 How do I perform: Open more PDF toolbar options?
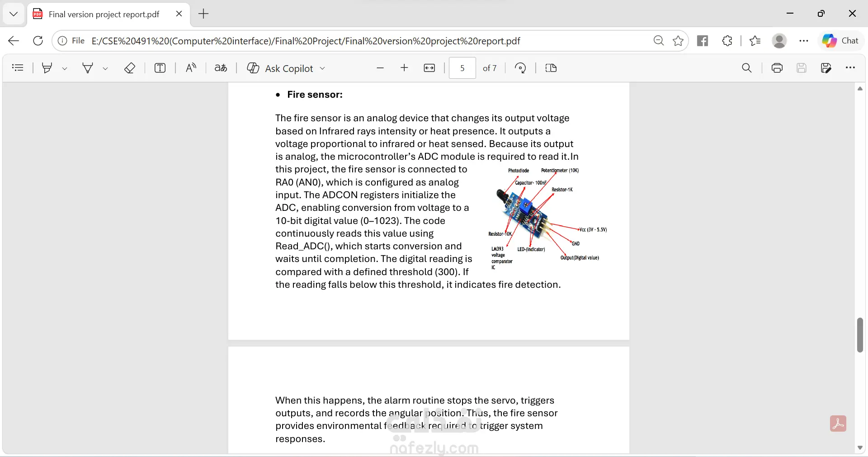850,68
